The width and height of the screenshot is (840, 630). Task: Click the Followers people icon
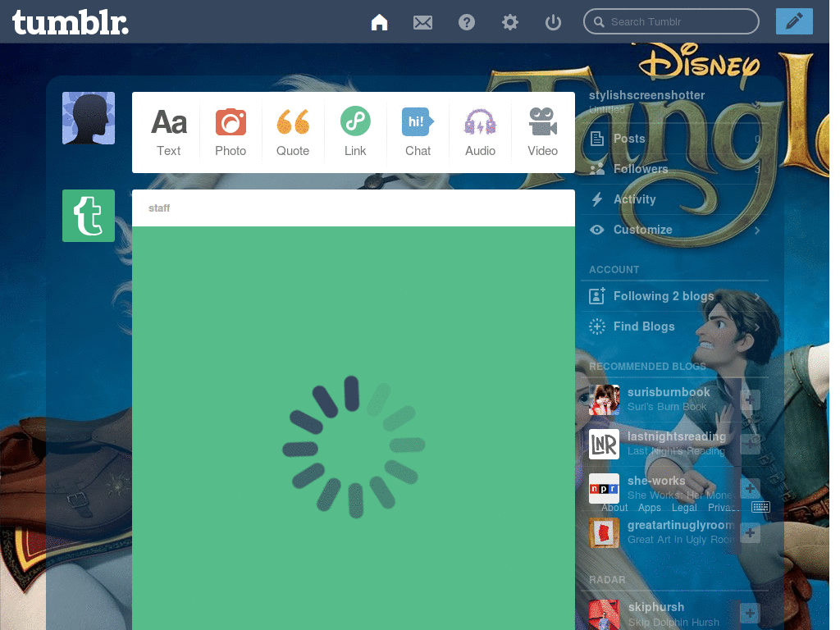pos(597,169)
